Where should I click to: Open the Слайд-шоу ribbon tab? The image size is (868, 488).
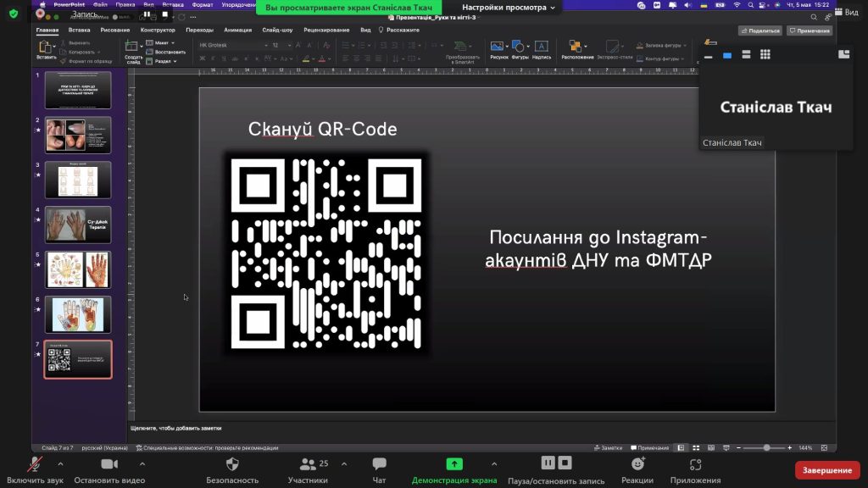(x=277, y=30)
